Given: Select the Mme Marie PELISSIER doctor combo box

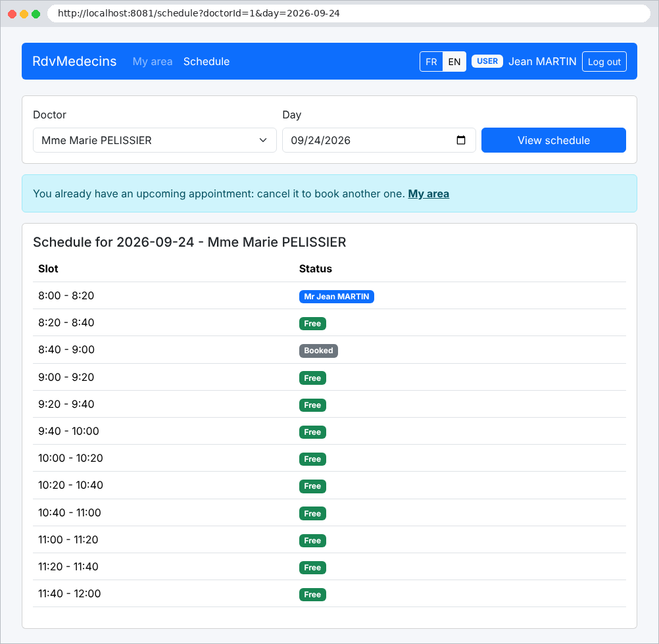Looking at the screenshot, I should click(155, 140).
